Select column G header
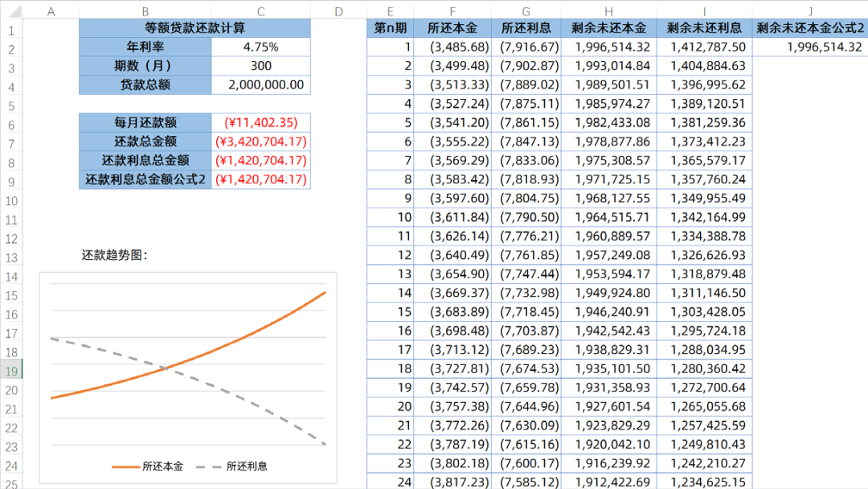868x489 pixels. [x=526, y=11]
